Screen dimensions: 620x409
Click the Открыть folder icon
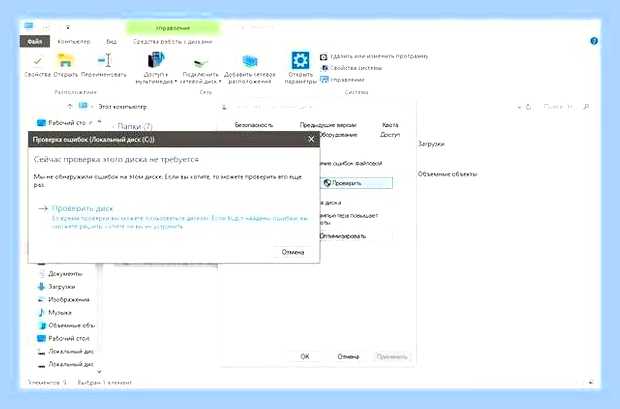pyautogui.click(x=65, y=61)
